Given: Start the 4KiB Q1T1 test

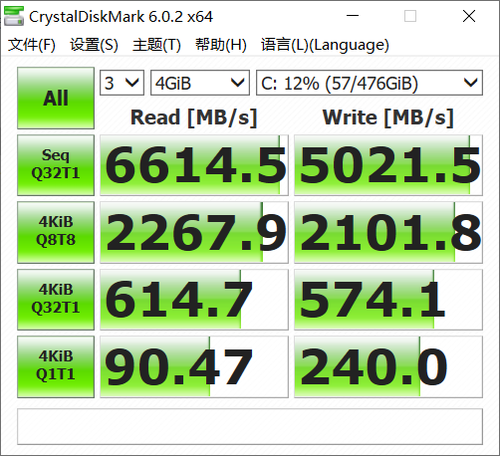Looking at the screenshot, I should [56, 366].
